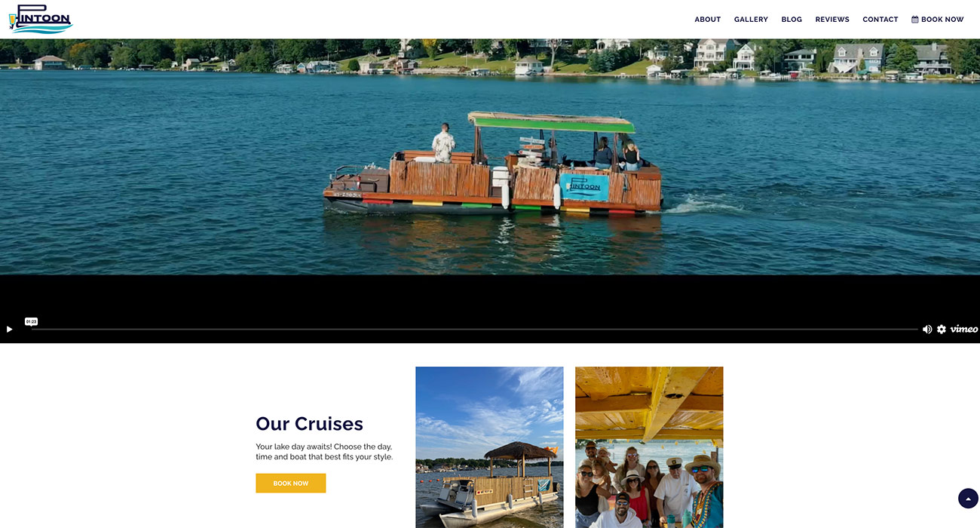Image resolution: width=980 pixels, height=528 pixels.
Task: Click the Our Cruises heading
Action: tap(309, 424)
